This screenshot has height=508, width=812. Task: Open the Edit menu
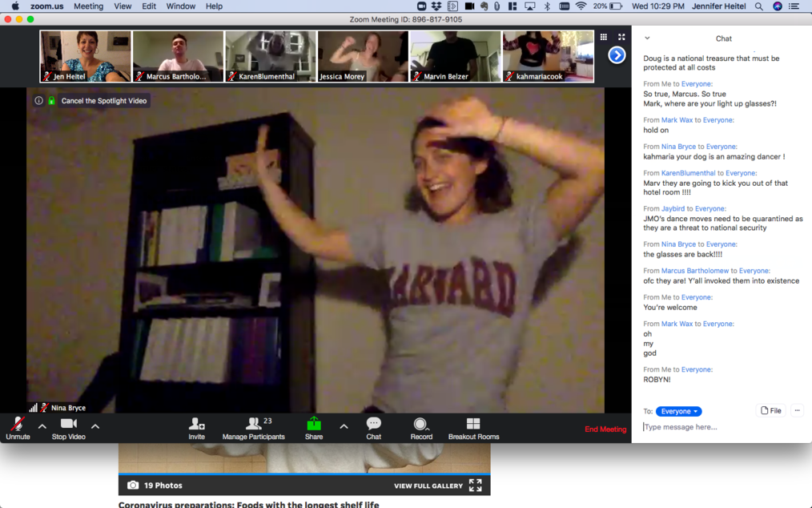(149, 6)
